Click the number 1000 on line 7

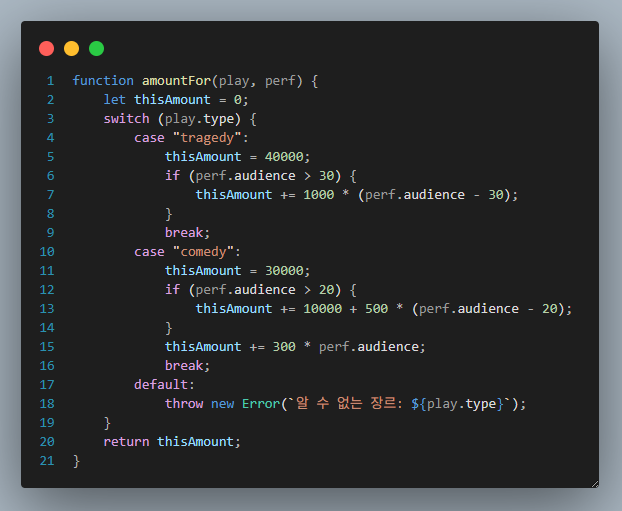coord(319,195)
